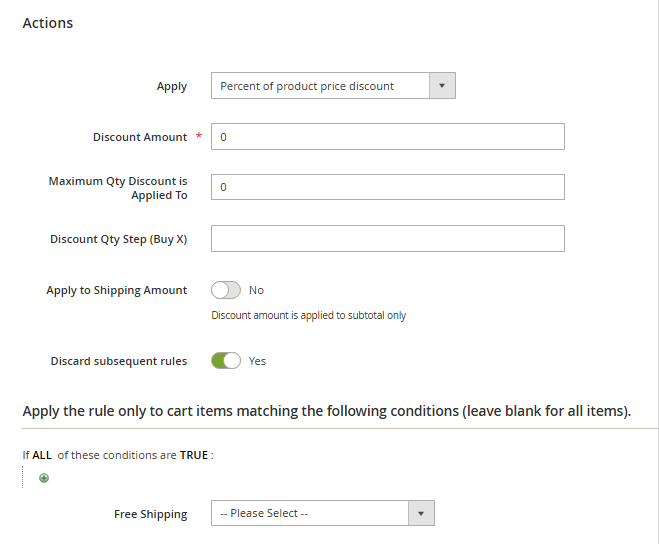Change the TRUE condition value link
659x544 pixels.
(x=194, y=455)
